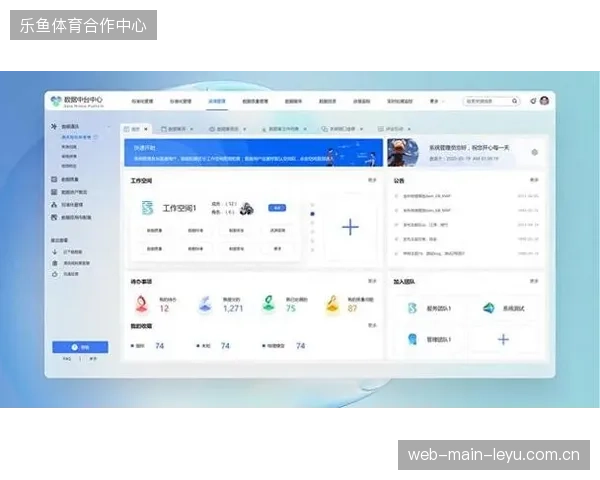Click the member avatars cluster in 工作空间1
The image size is (600, 480).
247,208
